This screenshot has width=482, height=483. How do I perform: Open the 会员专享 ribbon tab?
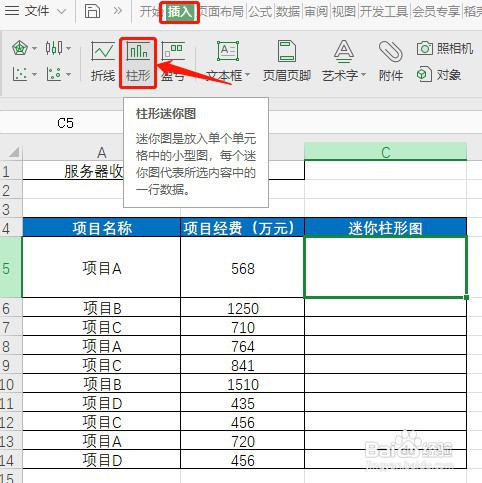coord(436,12)
